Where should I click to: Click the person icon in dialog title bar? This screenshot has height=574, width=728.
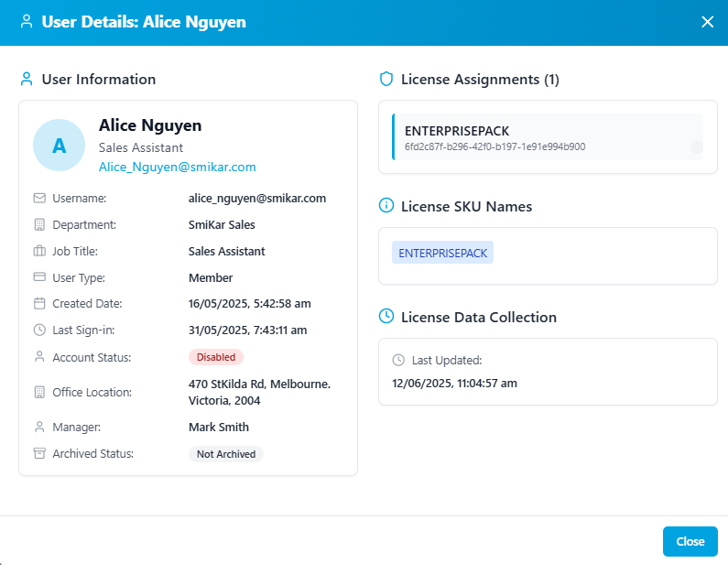pos(27,22)
